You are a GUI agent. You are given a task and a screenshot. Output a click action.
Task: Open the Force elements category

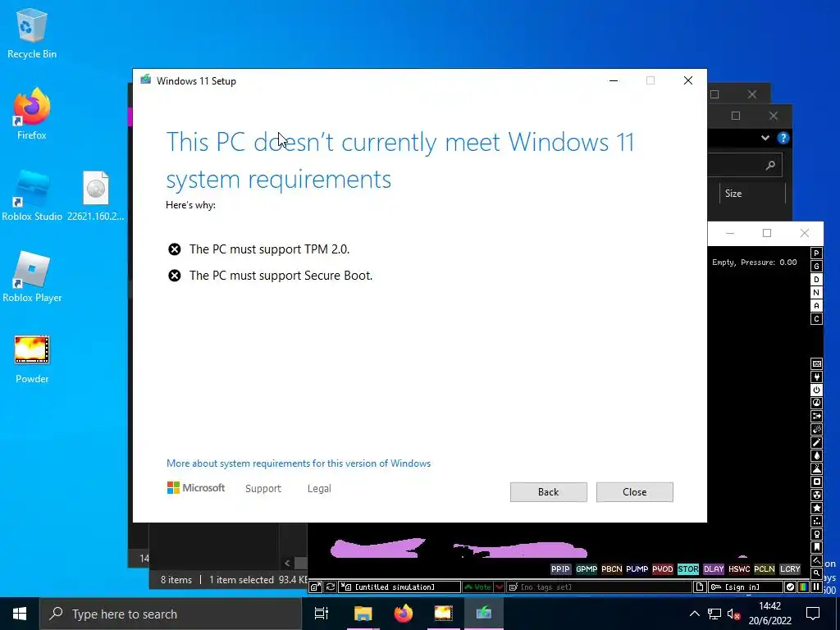(x=816, y=416)
